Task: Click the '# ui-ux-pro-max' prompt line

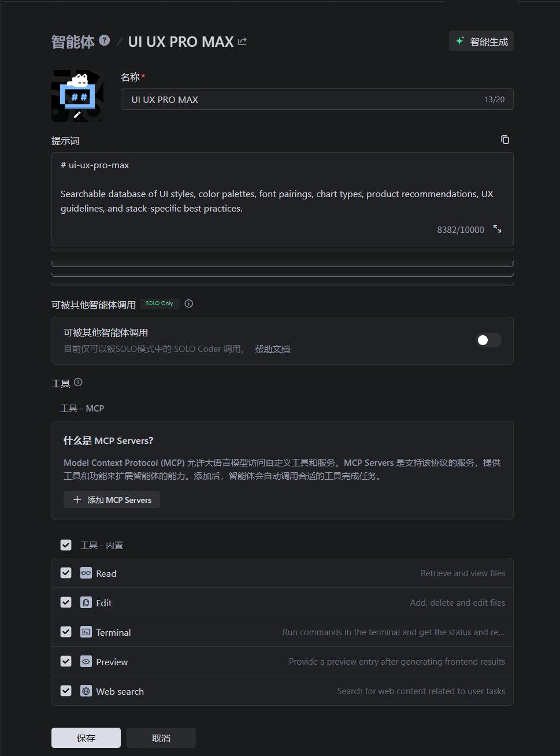Action: coord(95,165)
